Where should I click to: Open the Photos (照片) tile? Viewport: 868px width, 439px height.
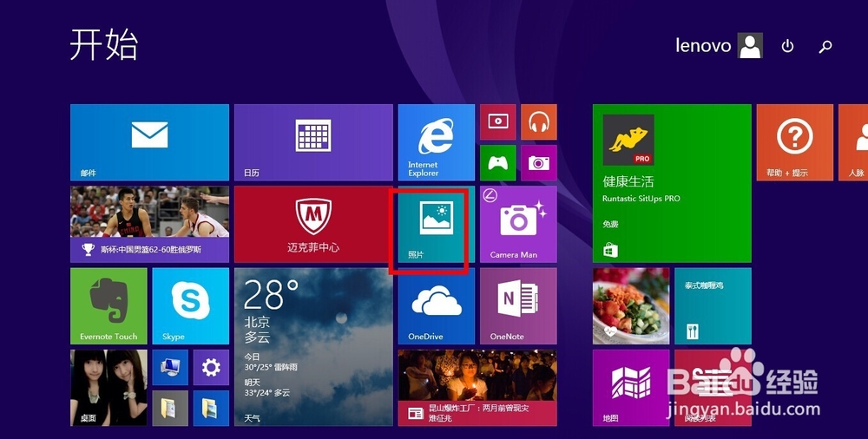[x=437, y=224]
